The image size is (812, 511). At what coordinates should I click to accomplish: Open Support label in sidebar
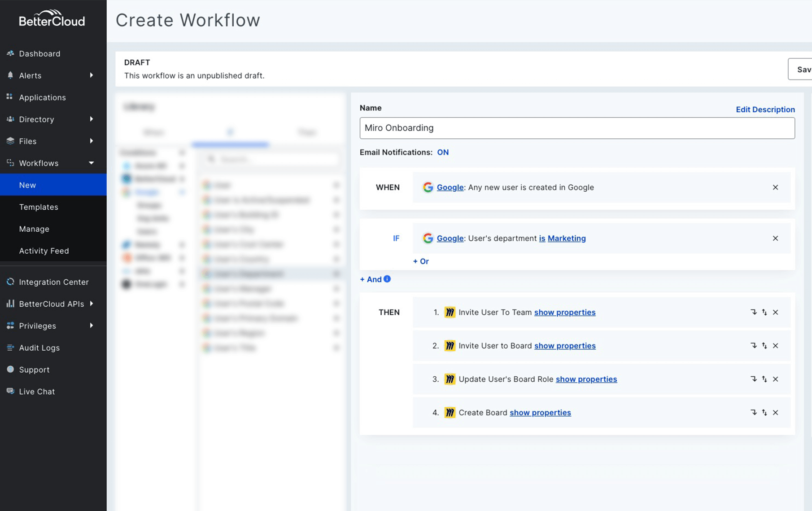tap(34, 370)
